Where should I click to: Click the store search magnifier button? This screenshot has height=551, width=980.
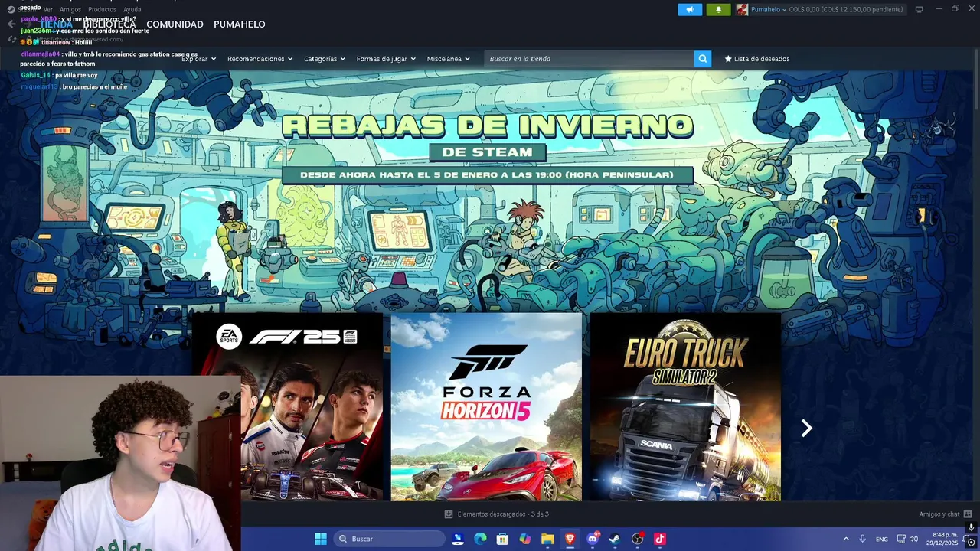[x=702, y=59]
